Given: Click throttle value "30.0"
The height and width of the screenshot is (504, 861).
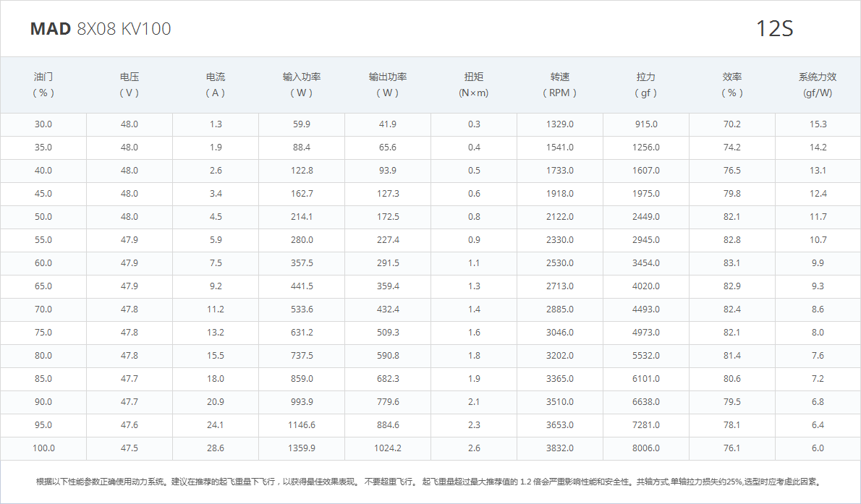Looking at the screenshot, I should (43, 124).
